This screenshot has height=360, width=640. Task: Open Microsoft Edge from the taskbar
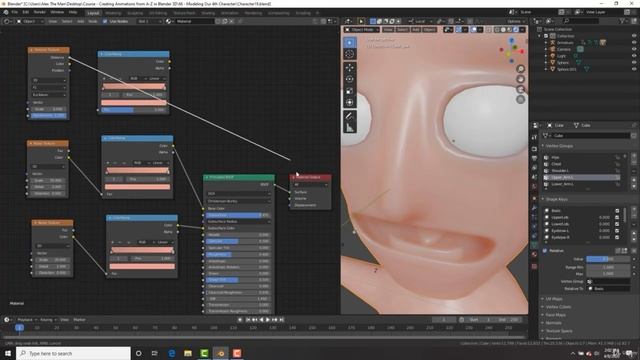[171, 353]
